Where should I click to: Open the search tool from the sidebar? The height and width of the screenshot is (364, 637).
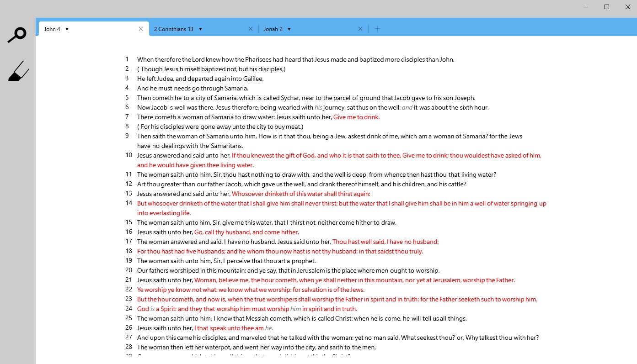click(17, 34)
